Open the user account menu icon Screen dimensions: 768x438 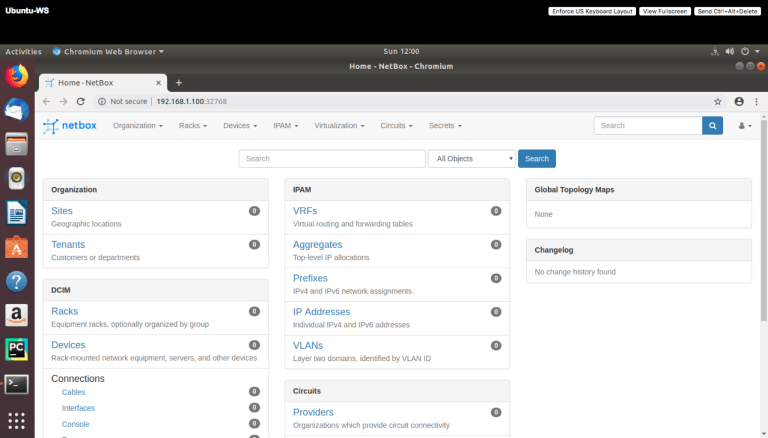tap(745, 126)
